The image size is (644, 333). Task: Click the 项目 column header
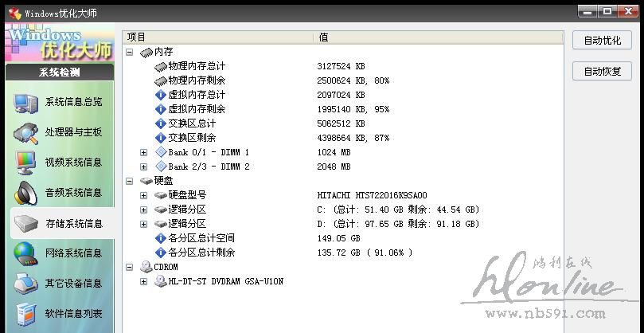217,37
